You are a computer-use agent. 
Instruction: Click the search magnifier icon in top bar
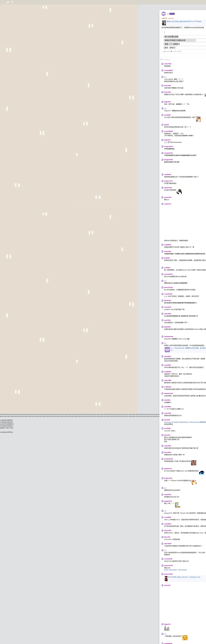12,2
